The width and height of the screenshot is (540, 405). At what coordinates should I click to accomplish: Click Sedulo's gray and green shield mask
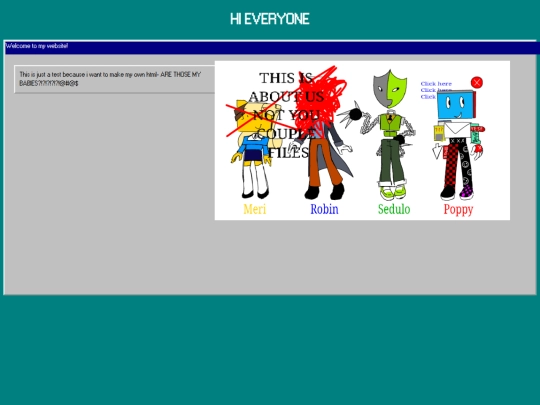tap(390, 89)
